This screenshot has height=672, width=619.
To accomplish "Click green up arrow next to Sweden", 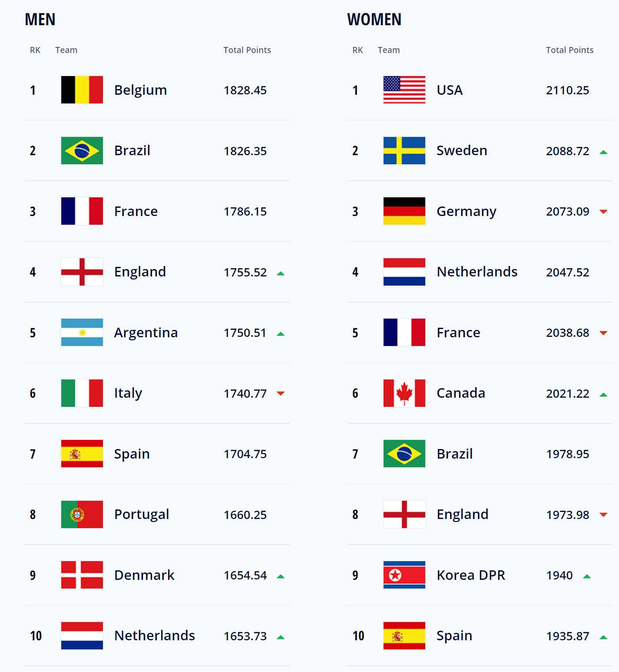I will pos(603,152).
